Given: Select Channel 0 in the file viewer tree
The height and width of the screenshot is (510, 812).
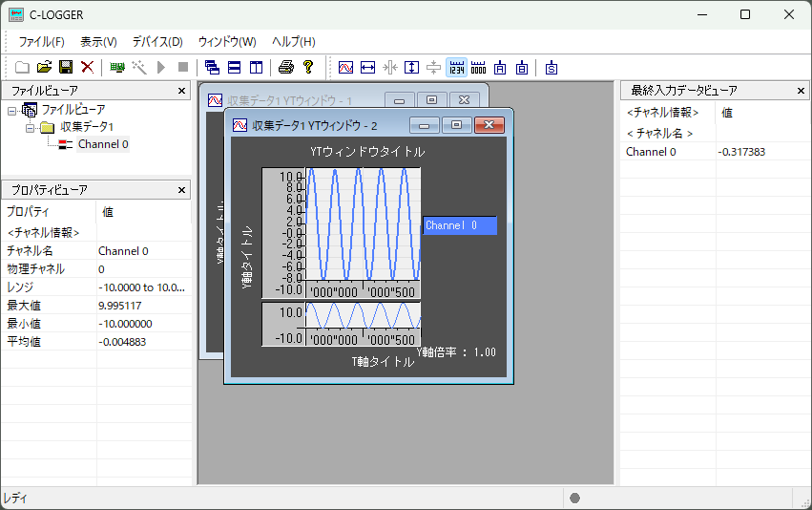Looking at the screenshot, I should [x=102, y=144].
